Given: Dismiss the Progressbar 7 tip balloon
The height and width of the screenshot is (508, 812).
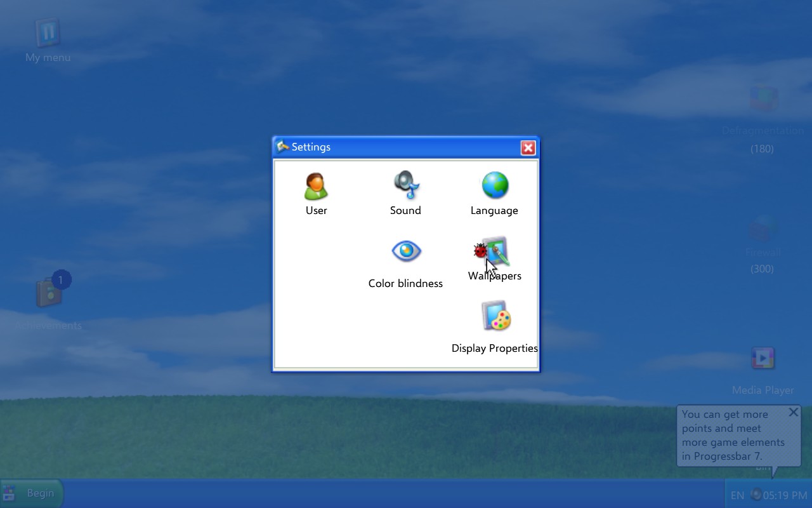Looking at the screenshot, I should click(x=793, y=412).
